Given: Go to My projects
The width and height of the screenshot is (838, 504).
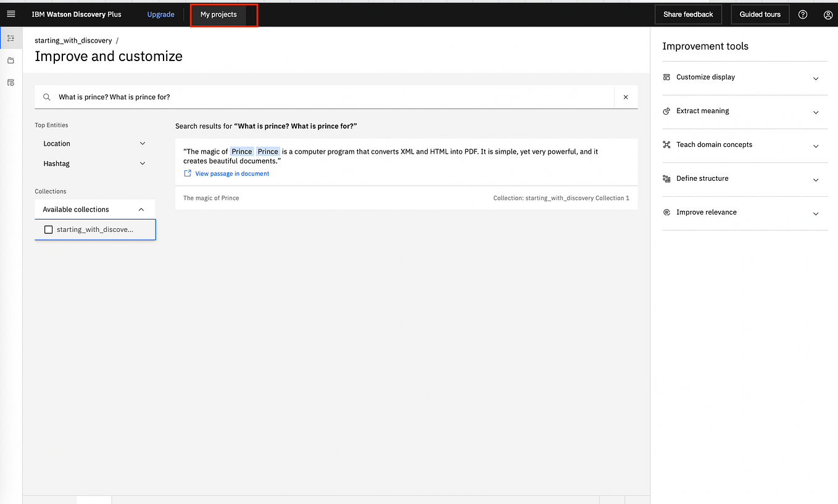Looking at the screenshot, I should 218,15.
